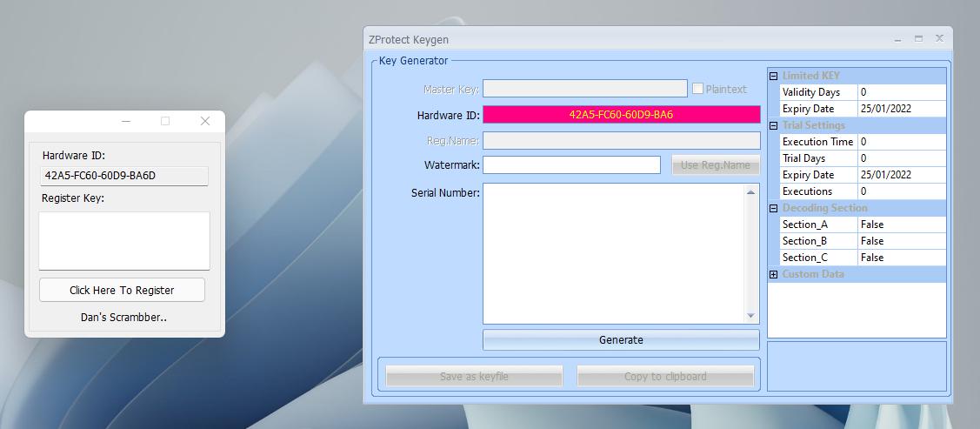Focus the Master Key input field

pyautogui.click(x=585, y=89)
